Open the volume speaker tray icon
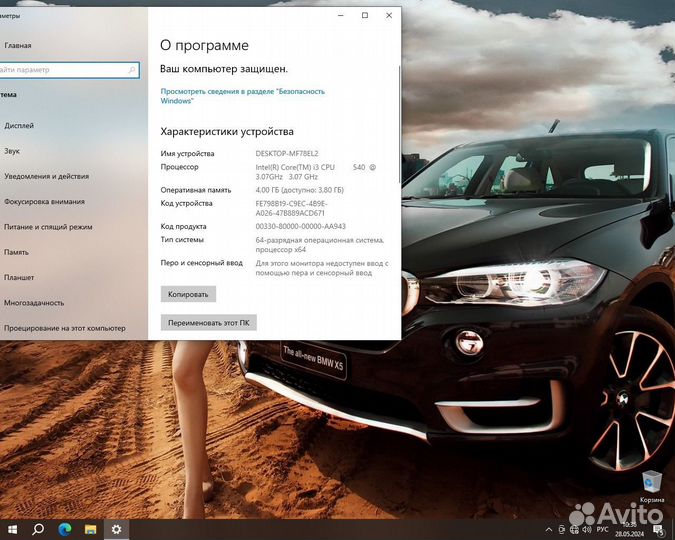675x540 pixels. coord(586,529)
